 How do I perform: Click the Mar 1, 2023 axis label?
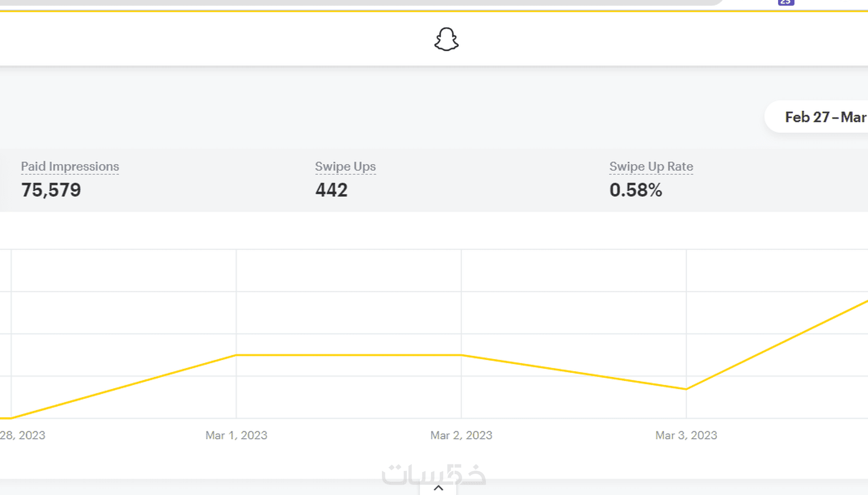point(236,435)
